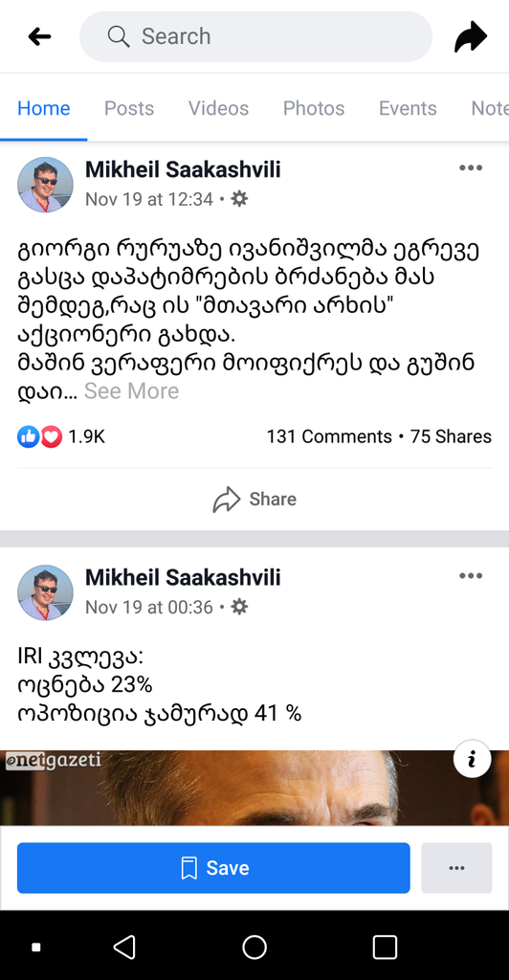Expand the post with See More
The image size is (509, 980).
(x=132, y=391)
